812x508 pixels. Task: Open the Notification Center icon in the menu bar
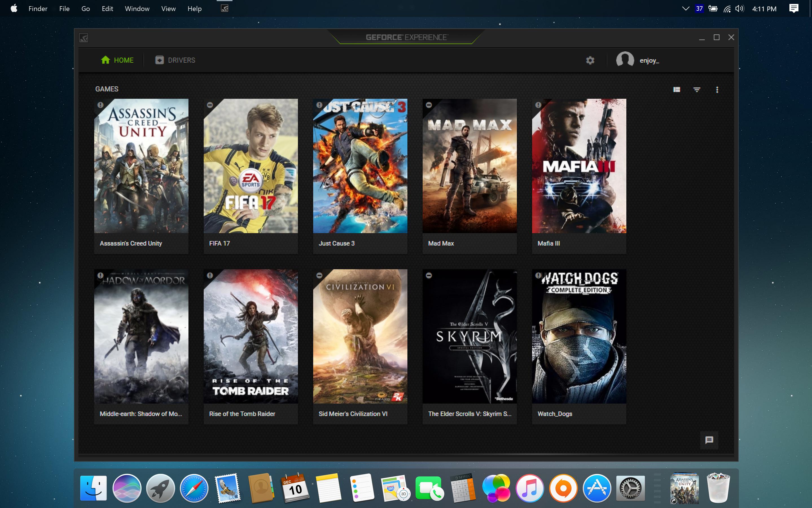(x=794, y=8)
